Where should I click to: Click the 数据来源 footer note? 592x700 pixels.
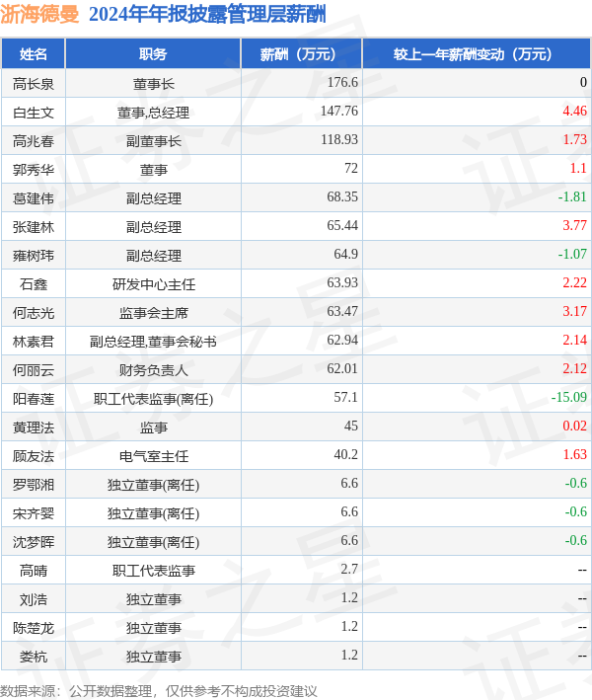[159, 691]
